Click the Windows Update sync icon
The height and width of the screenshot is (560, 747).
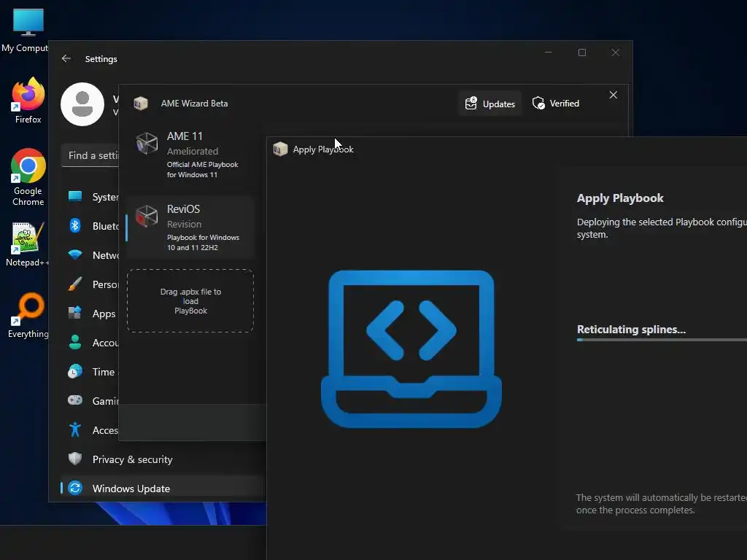[x=75, y=488]
